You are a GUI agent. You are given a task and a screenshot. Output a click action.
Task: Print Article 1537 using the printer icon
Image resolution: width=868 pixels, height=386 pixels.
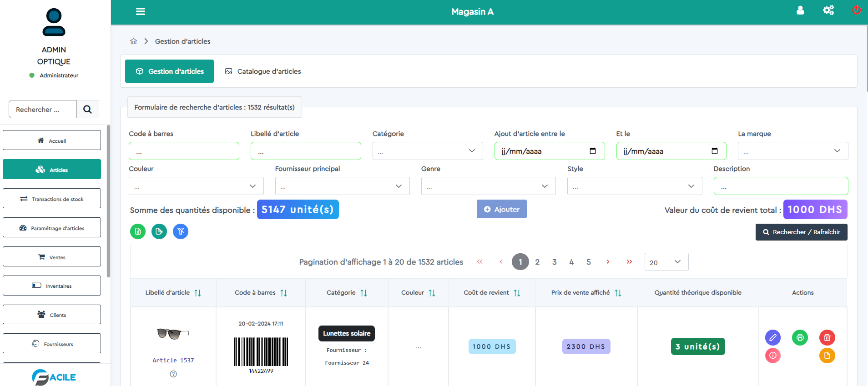click(x=800, y=337)
